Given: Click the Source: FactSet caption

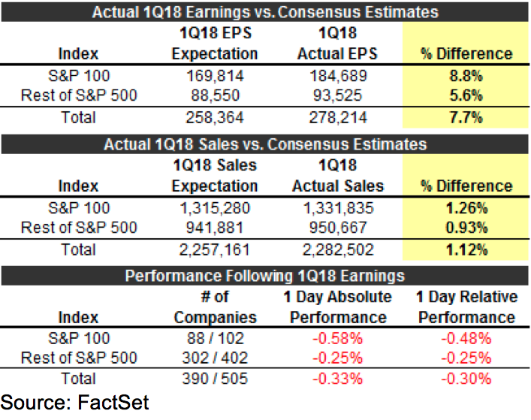Looking at the screenshot, I should coord(75,403).
